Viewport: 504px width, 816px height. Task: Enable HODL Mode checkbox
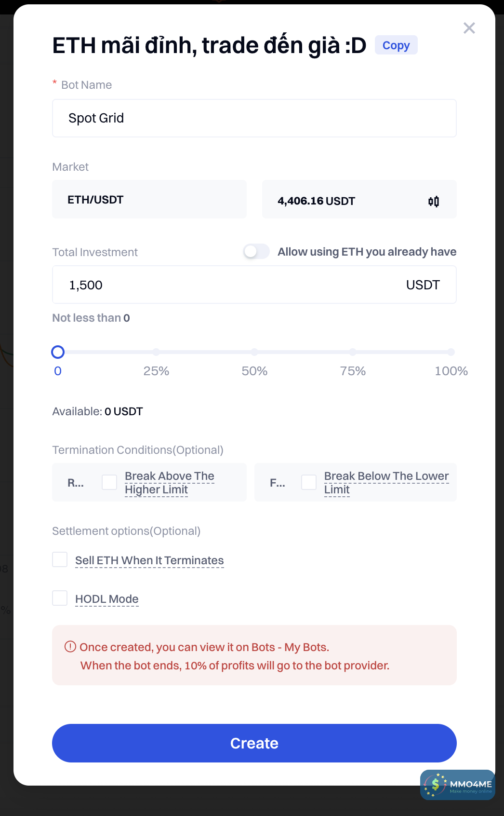tap(60, 598)
